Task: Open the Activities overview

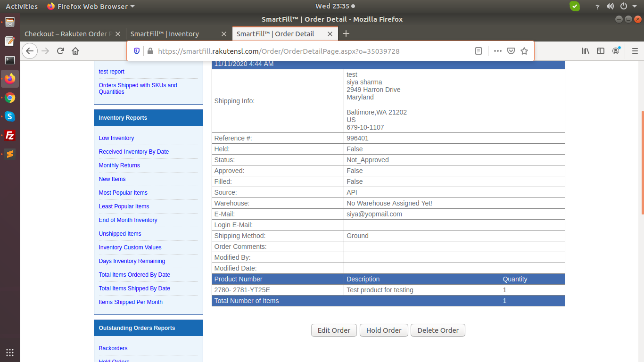Action: [22, 6]
